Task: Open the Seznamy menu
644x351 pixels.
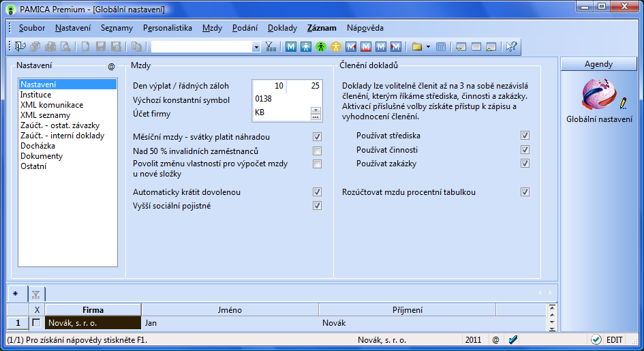Action: pyautogui.click(x=117, y=28)
